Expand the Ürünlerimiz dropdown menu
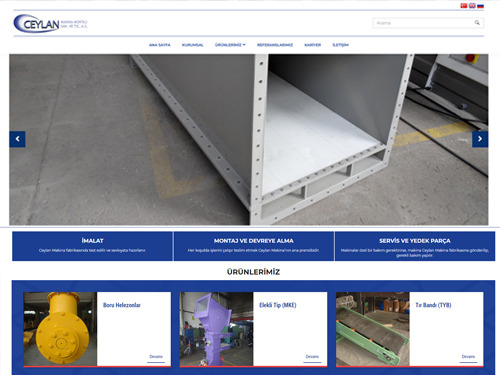 (x=230, y=45)
